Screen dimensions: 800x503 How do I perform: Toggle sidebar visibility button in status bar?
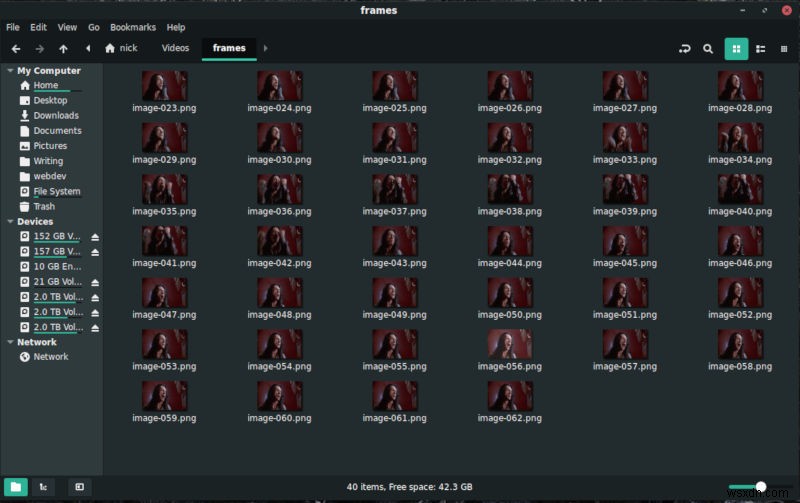coord(80,487)
